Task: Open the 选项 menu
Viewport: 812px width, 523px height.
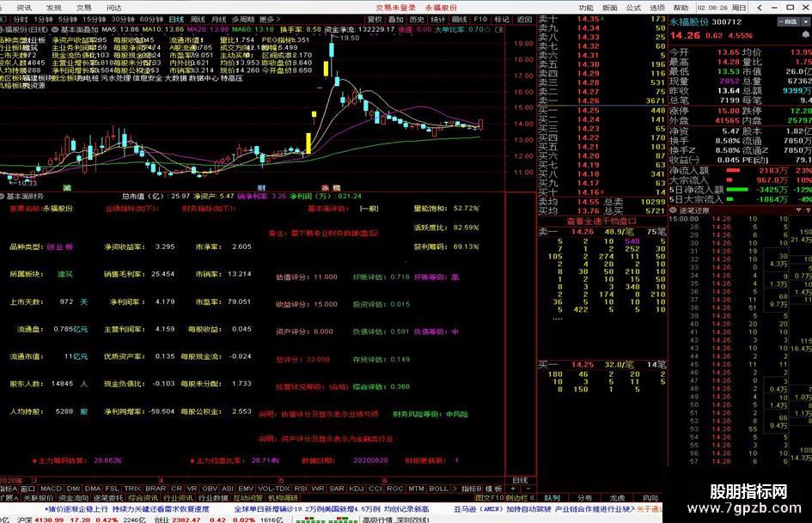Action: [x=657, y=8]
